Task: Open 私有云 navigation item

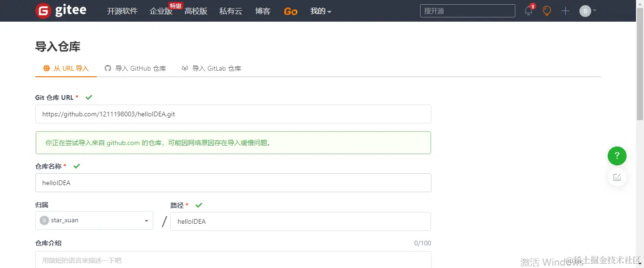Action: click(x=231, y=11)
